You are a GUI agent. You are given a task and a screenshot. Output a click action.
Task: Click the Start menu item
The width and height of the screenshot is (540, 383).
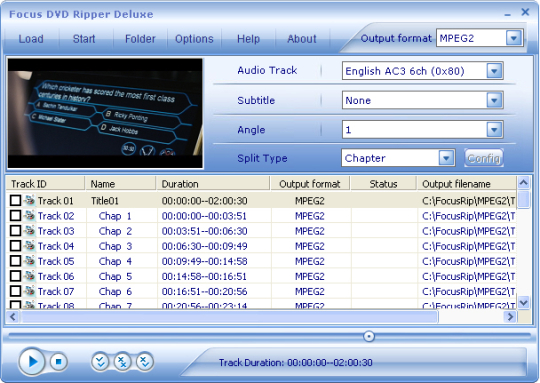[x=84, y=39]
